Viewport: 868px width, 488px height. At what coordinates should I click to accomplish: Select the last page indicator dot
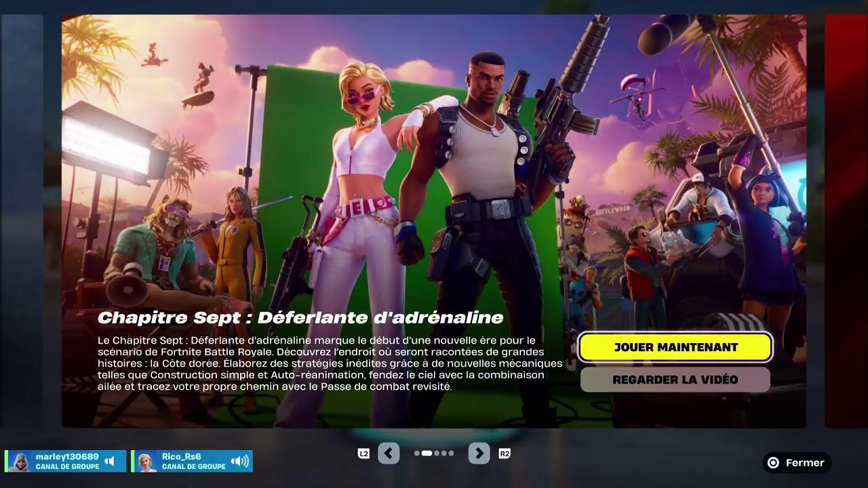coord(451,453)
